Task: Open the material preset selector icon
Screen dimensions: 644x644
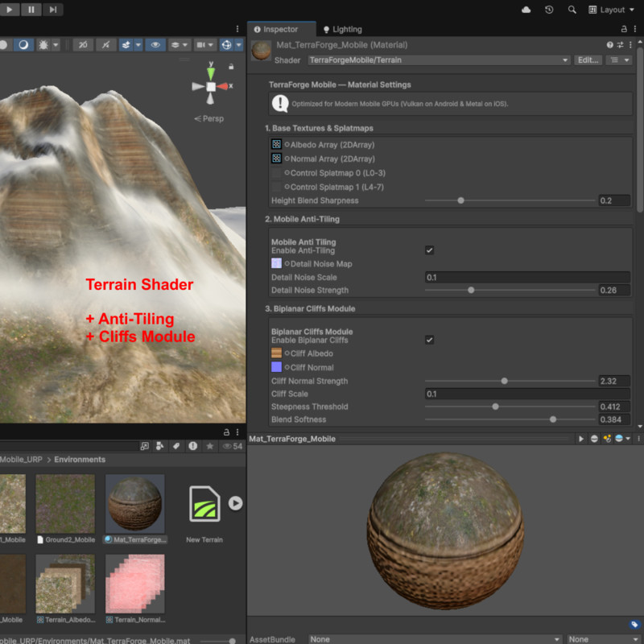Action: pos(620,45)
